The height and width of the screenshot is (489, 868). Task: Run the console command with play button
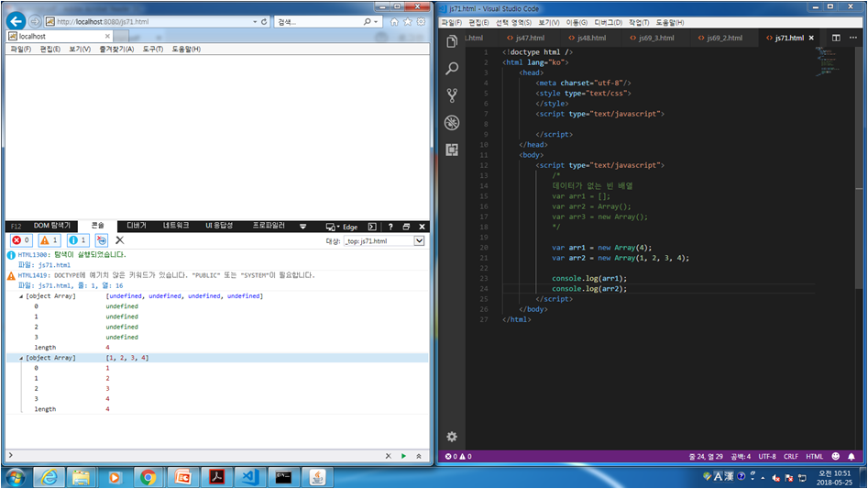(x=403, y=456)
